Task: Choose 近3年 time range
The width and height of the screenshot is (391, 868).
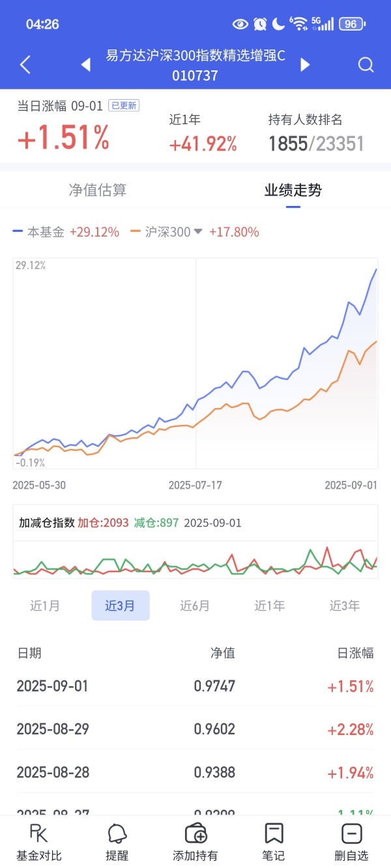Action: coord(345,605)
